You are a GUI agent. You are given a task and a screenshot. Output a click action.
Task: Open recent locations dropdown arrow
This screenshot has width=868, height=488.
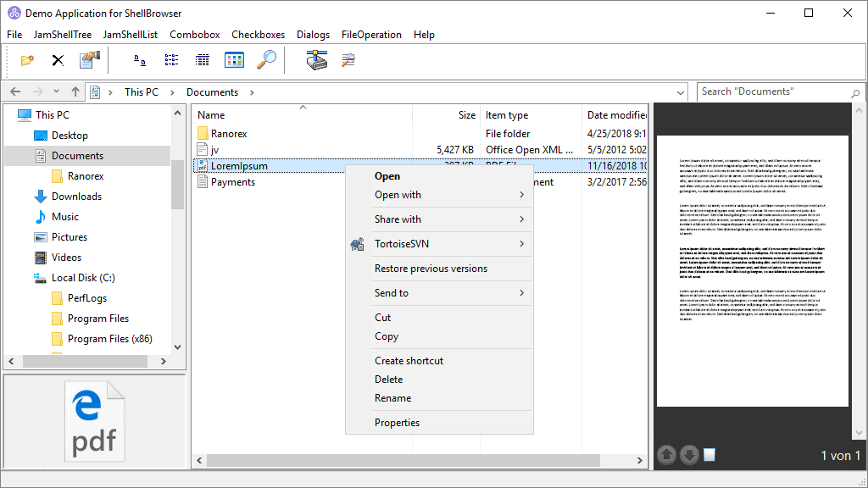pyautogui.click(x=56, y=91)
